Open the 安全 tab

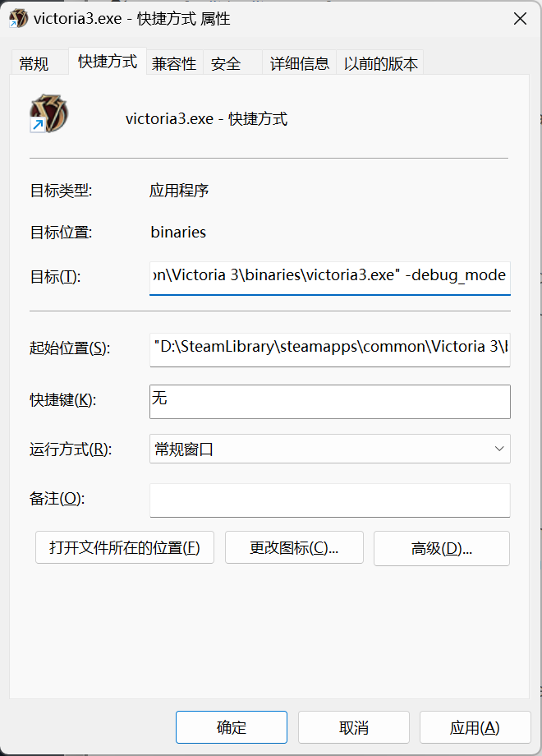[x=232, y=63]
